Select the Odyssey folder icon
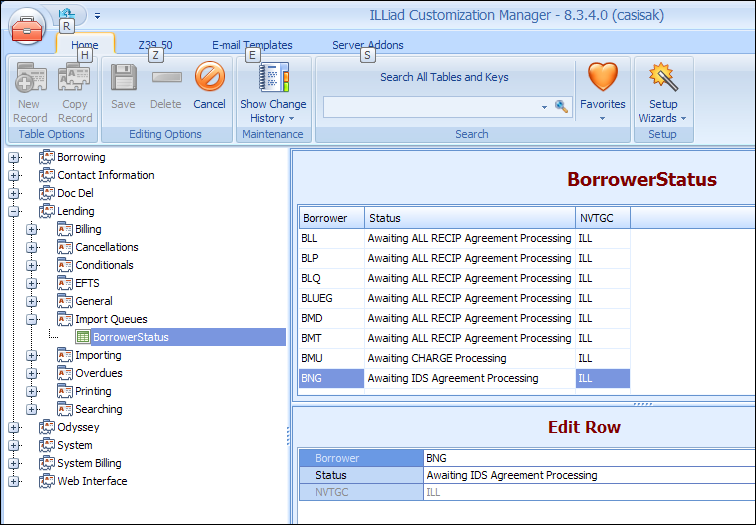Screen dimensions: 756x525 tap(47, 427)
